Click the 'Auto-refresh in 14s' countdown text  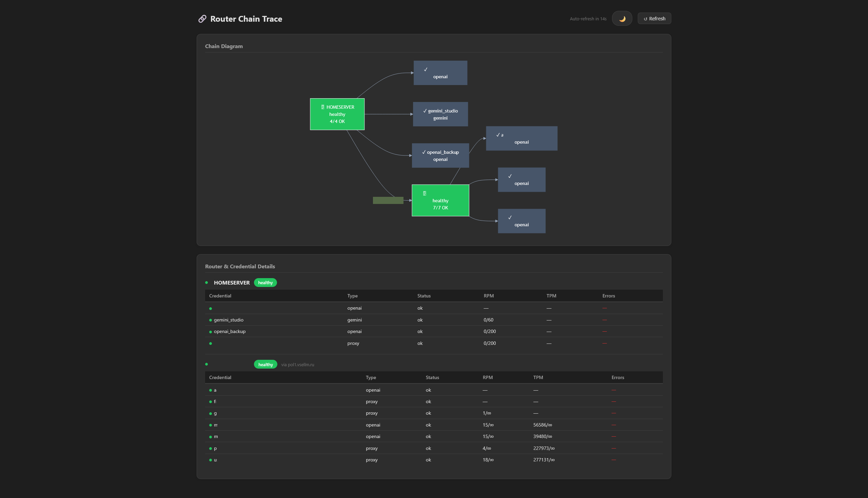point(588,19)
